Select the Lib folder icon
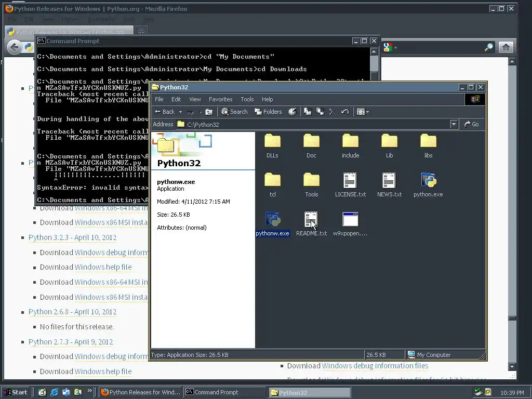532x399 pixels. (389, 141)
